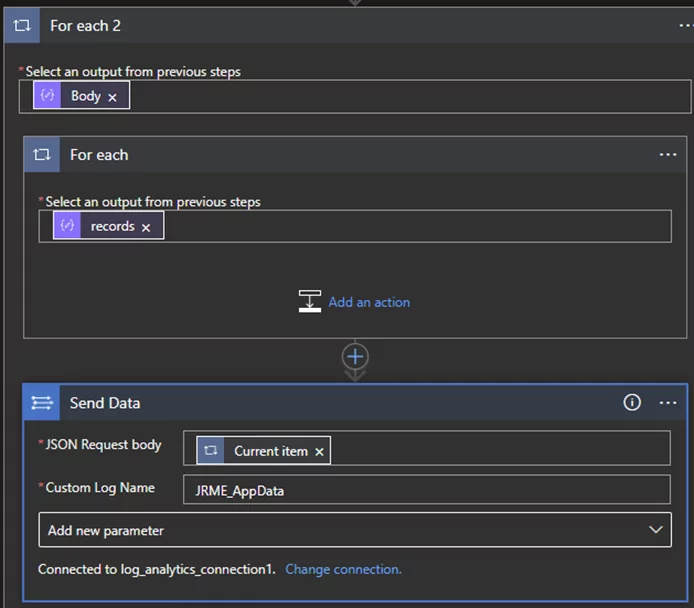Open the Send Data ellipsis menu

[x=667, y=403]
